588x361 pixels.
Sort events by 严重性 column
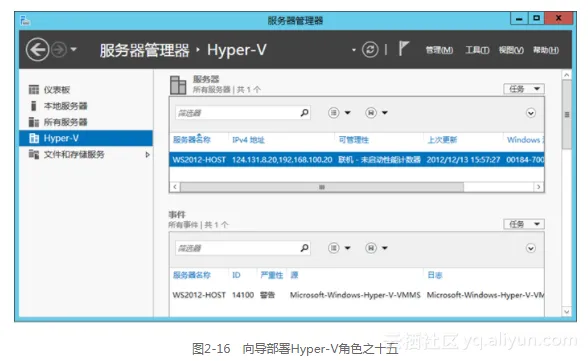[272, 275]
